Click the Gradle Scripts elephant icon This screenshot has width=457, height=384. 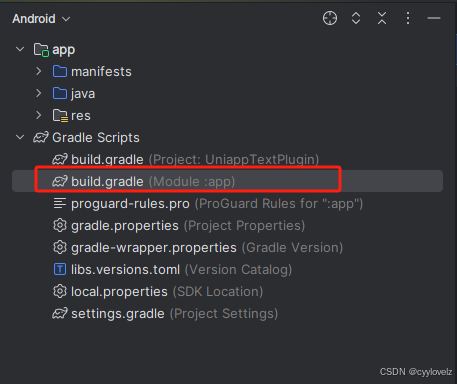(x=41, y=137)
